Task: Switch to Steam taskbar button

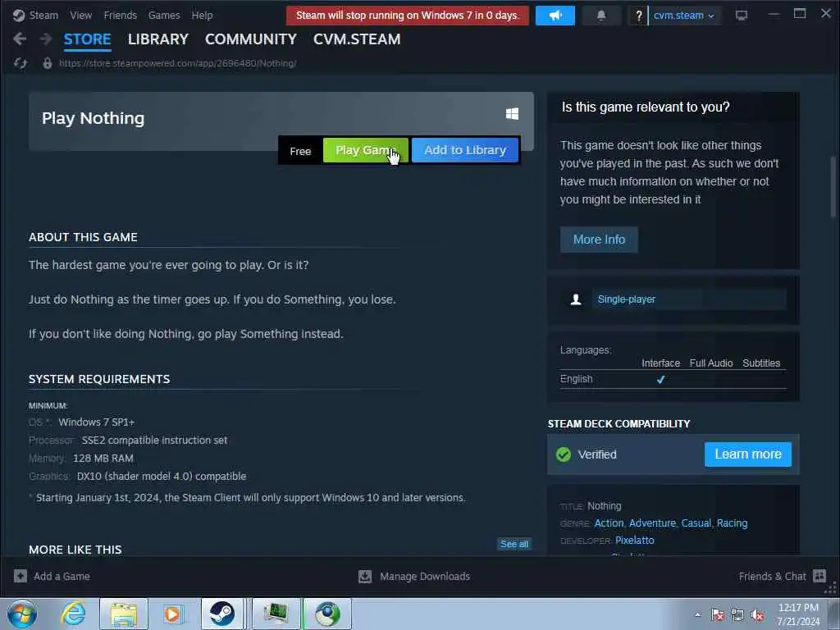Action: pos(222,614)
